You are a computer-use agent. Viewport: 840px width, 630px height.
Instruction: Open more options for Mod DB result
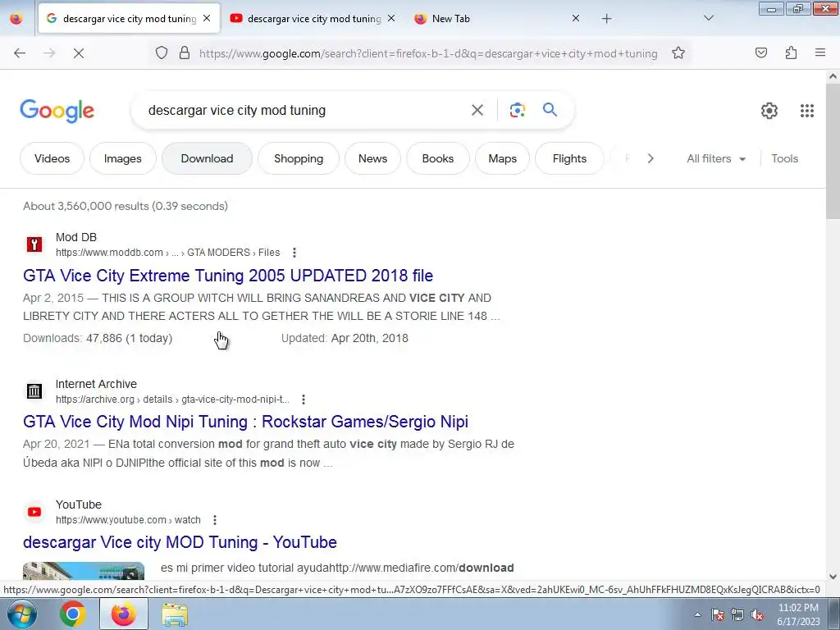click(x=294, y=253)
